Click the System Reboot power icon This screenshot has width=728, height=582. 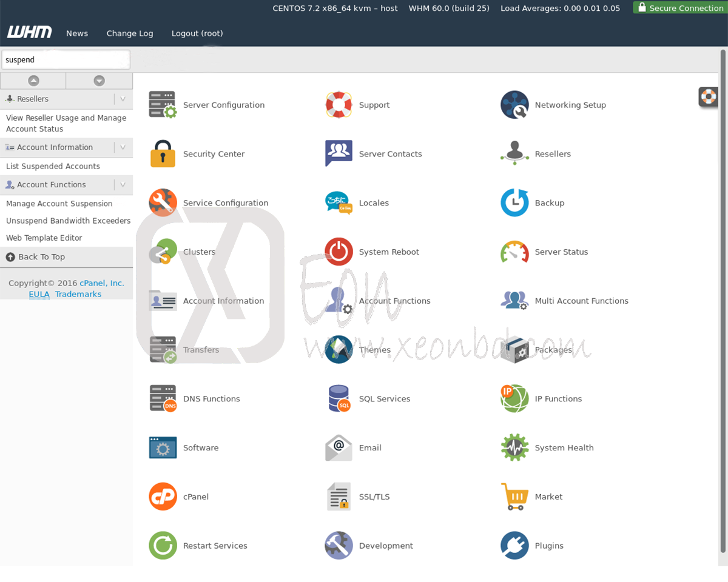(x=339, y=252)
